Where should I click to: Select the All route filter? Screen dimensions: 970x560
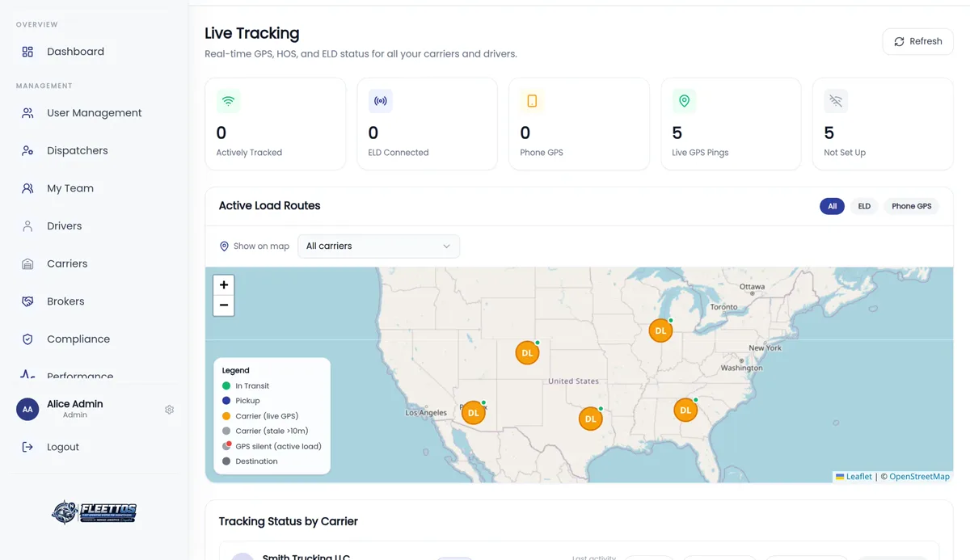832,206
